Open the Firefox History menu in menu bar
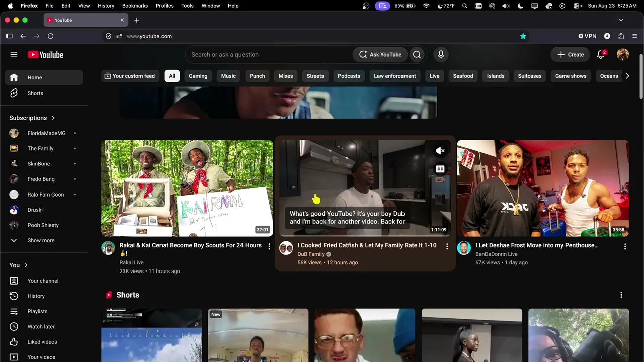644x362 pixels. tap(106, 6)
